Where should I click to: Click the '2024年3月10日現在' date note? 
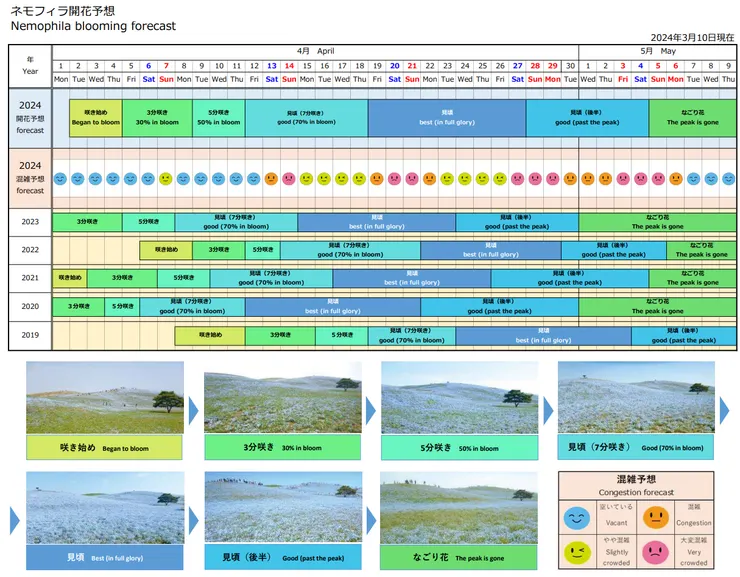coord(692,38)
